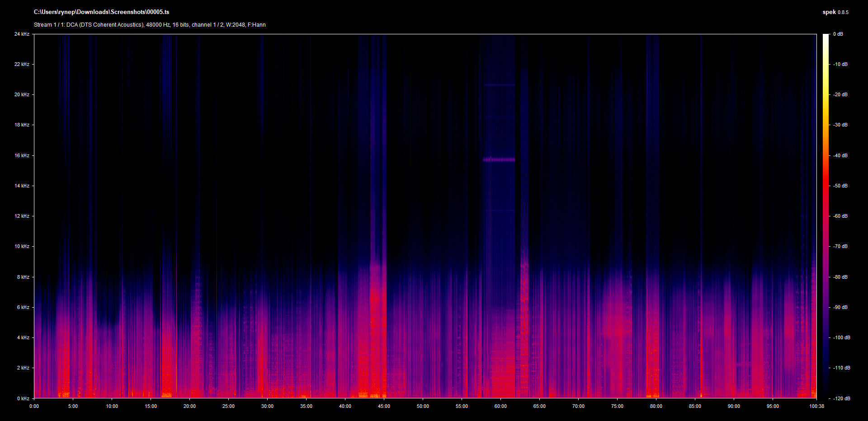868x421 pixels.
Task: Click the DCA stream info text line
Action: tap(150, 25)
